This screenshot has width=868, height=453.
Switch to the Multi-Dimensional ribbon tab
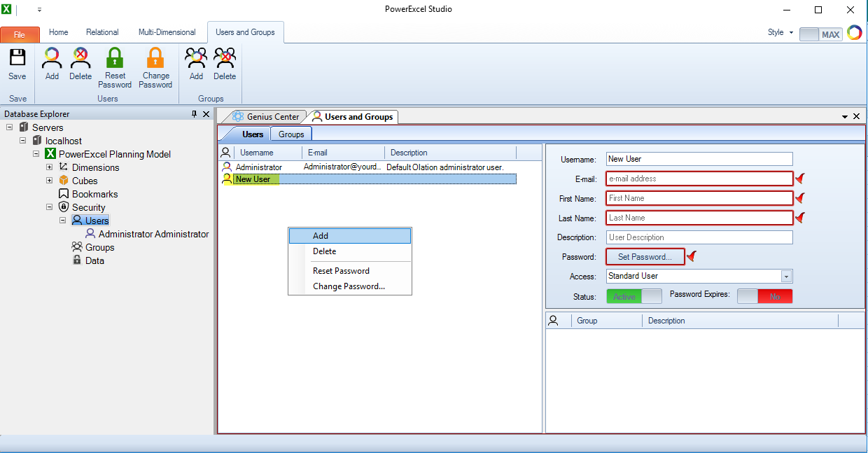tap(167, 32)
